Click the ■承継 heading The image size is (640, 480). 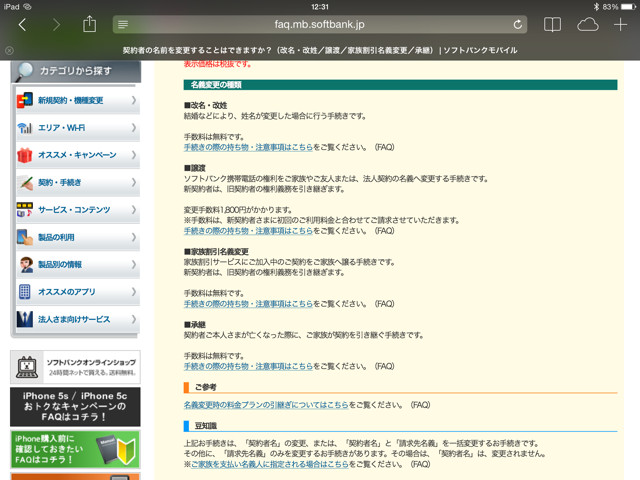(x=195, y=325)
